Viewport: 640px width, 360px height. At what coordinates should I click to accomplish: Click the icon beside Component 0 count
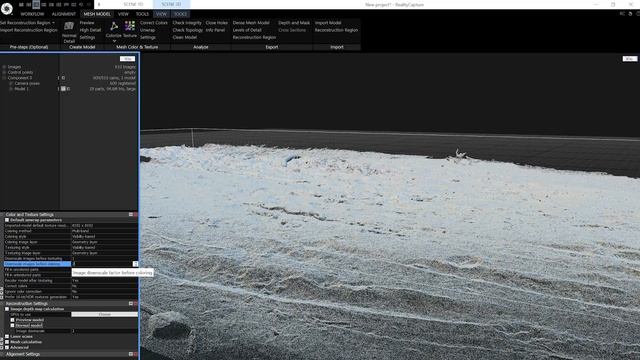click(63, 78)
